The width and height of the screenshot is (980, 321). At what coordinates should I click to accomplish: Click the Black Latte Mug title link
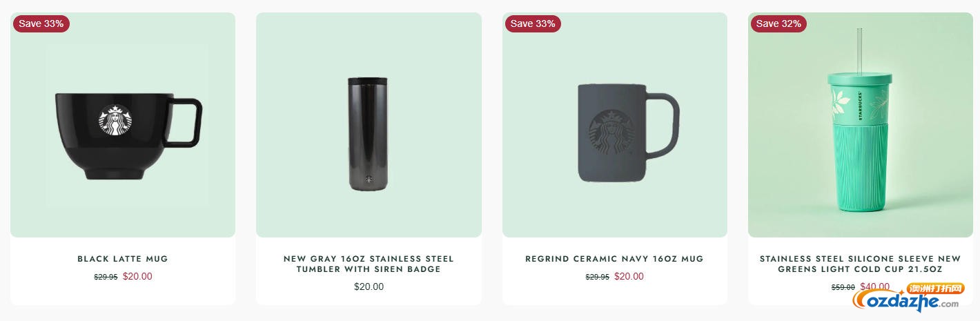click(x=123, y=259)
